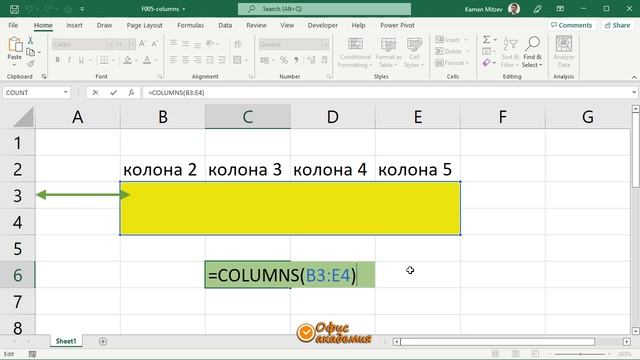
Task: Switch to the Power Pivot tab
Action: (397, 25)
